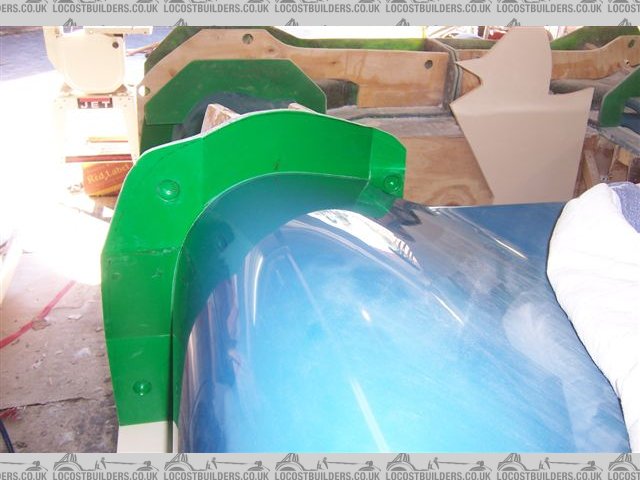Click the cream JET machine housing

coord(85,60)
